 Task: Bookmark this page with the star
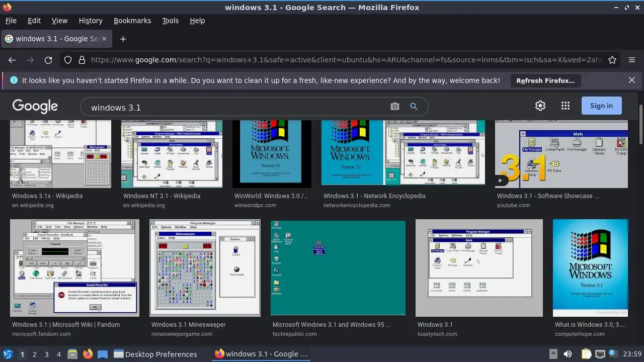[612, 60]
